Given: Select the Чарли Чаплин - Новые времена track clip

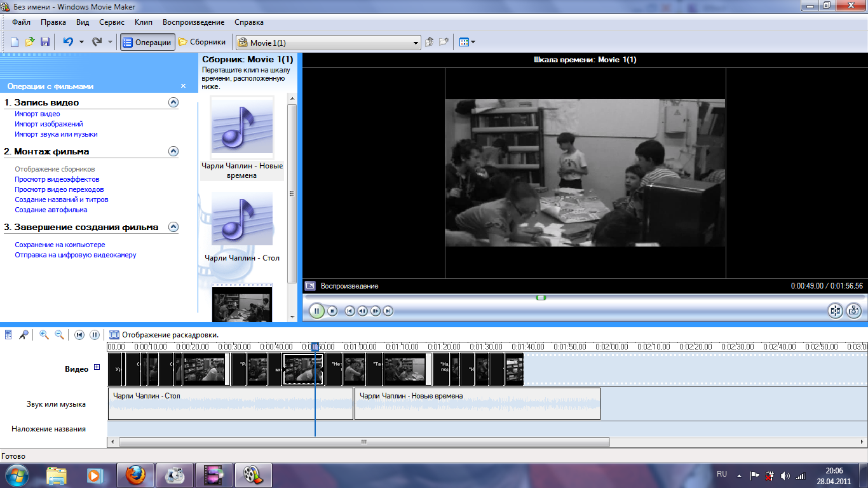Looking at the screenshot, I should 477,403.
